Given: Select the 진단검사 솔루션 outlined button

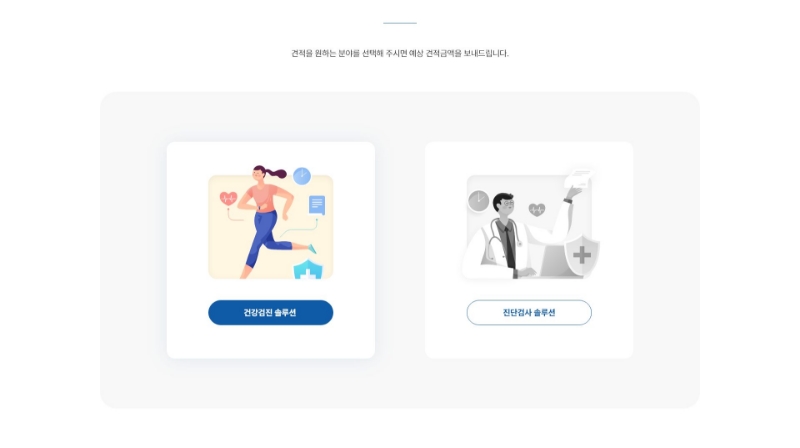Looking at the screenshot, I should tap(529, 312).
